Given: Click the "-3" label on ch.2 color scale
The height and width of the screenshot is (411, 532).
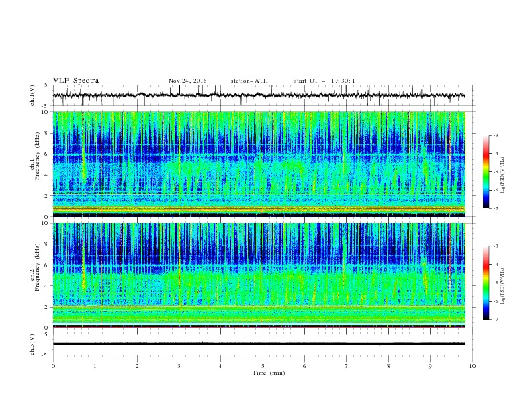Looking at the screenshot, I should click(495, 246).
